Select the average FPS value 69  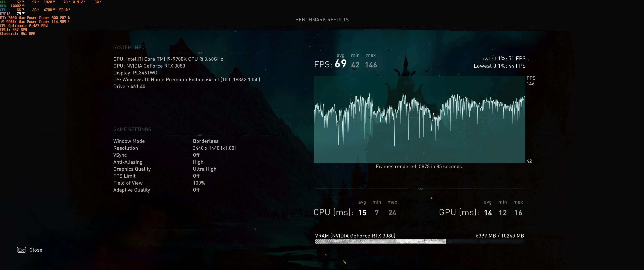(341, 64)
